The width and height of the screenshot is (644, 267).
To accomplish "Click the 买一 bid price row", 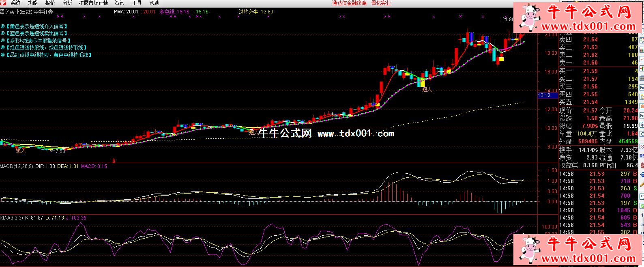I will pos(598,71).
